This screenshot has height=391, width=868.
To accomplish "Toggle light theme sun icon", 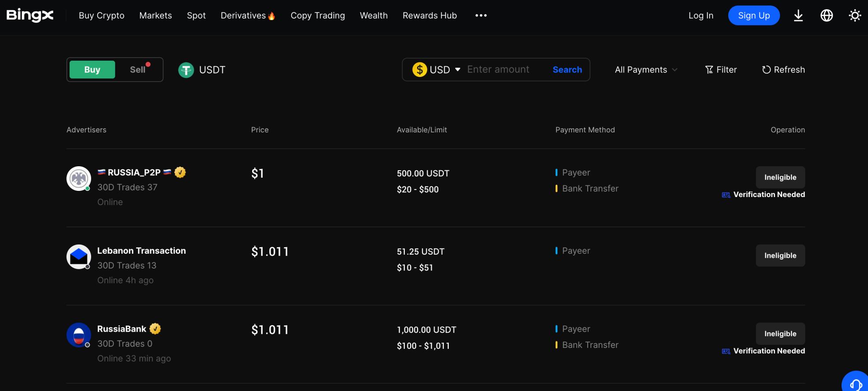I will coord(855,15).
